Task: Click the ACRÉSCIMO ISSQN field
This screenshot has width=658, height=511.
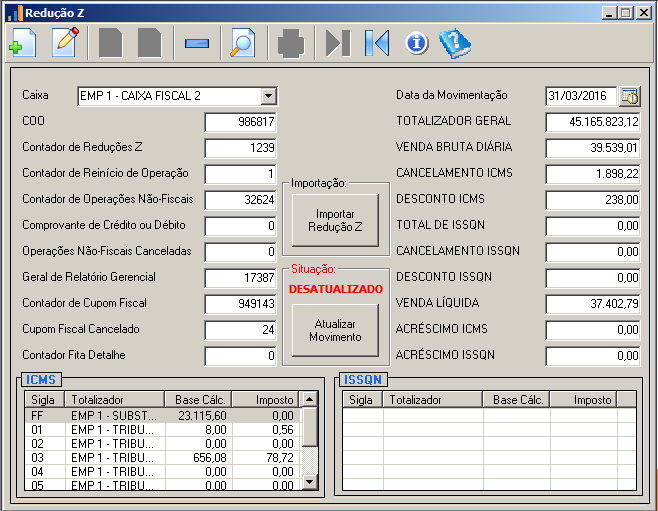Action: 593,356
